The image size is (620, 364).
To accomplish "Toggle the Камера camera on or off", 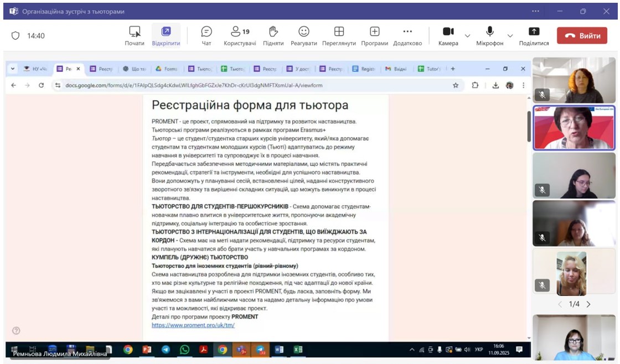I will [448, 36].
